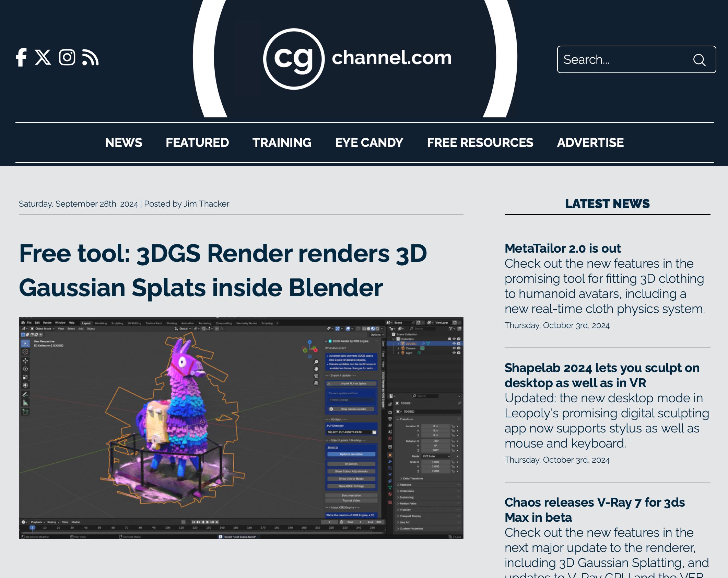Screen dimensions: 728x578
Task: Open the Blender llama screenshot image
Action: [x=241, y=428]
